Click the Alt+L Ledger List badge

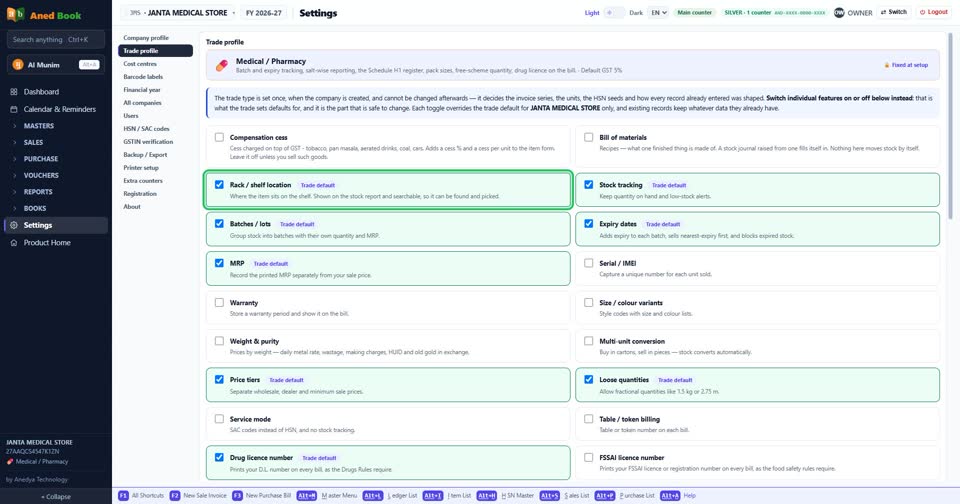(372, 495)
